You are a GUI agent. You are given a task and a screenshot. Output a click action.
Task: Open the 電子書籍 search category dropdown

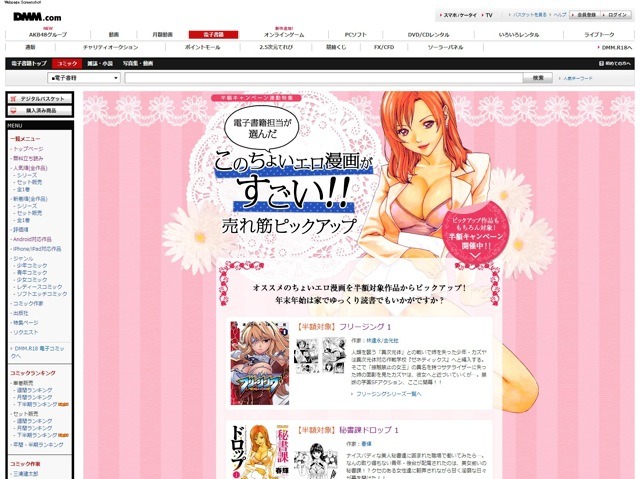tap(84, 78)
